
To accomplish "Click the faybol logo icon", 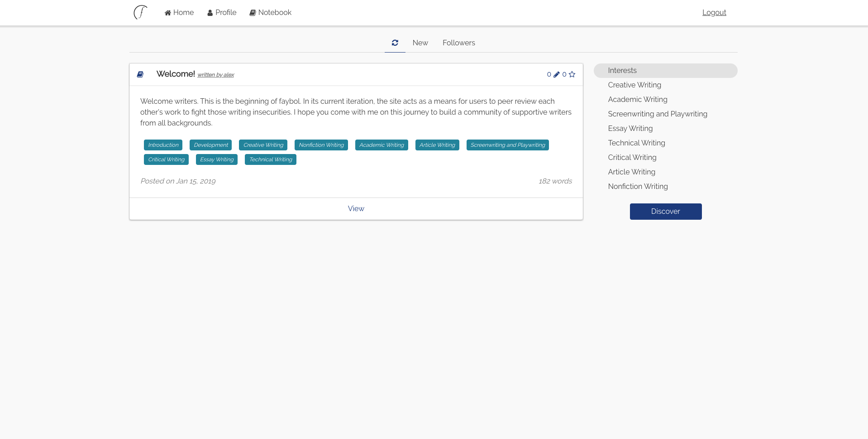I will click(x=140, y=12).
